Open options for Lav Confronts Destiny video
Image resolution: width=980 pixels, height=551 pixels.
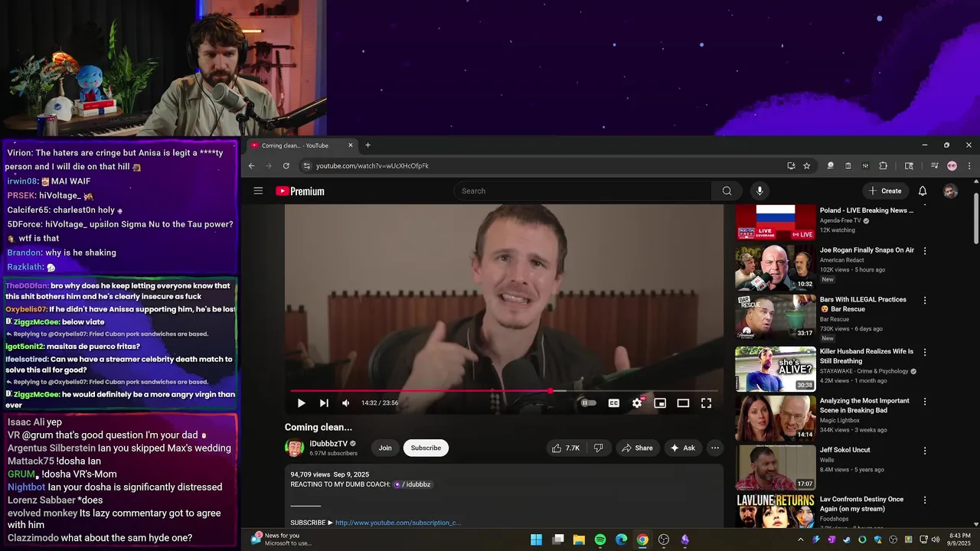coord(925,500)
